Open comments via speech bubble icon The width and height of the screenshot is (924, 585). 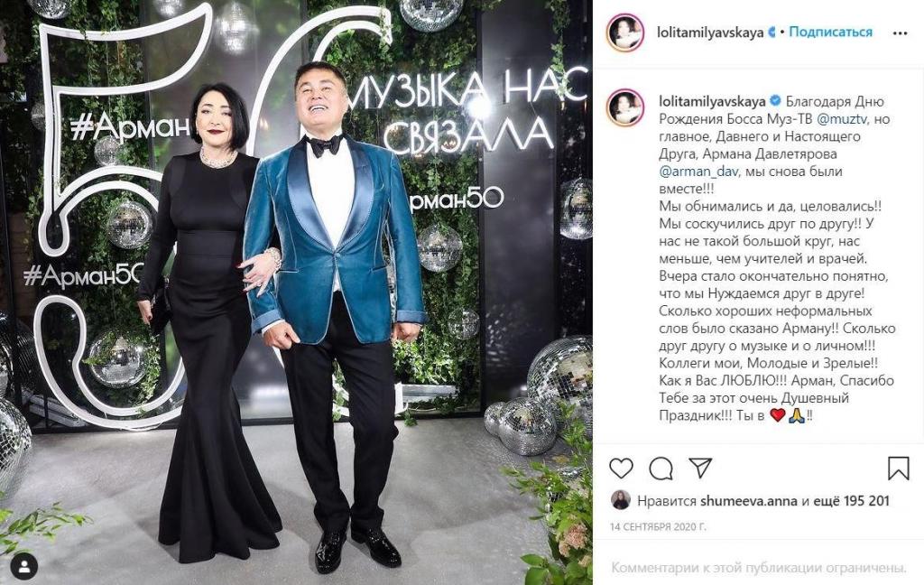click(x=661, y=469)
